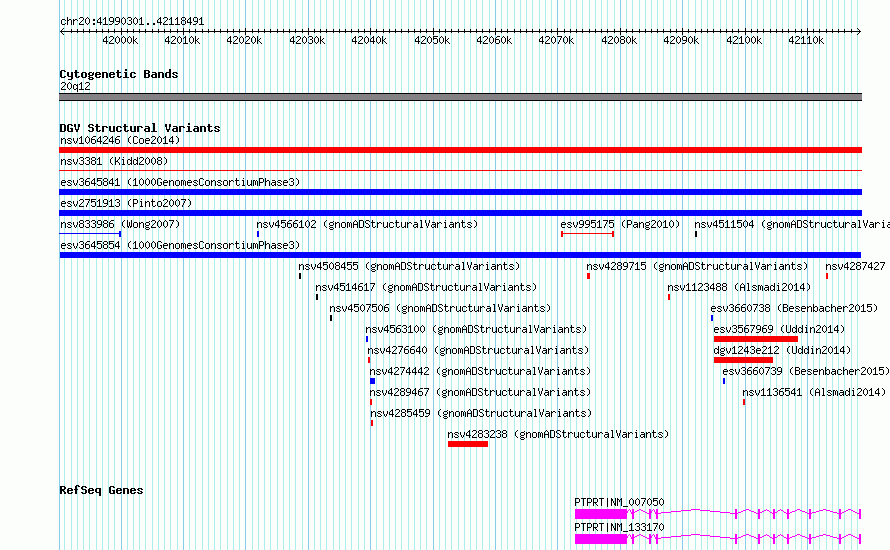Select the red nsv4283238 variant bar
This screenshot has height=550, width=890.
[x=468, y=444]
